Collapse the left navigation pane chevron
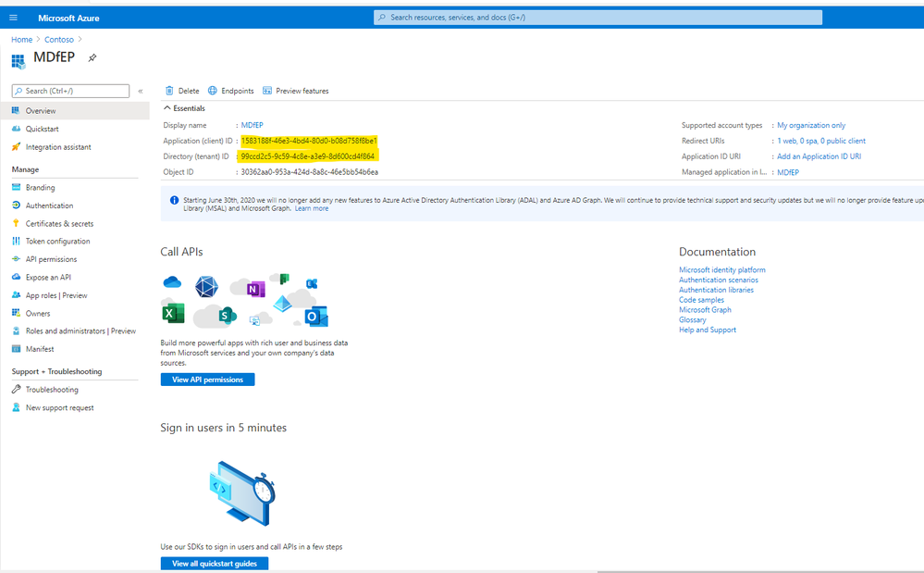The width and height of the screenshot is (924, 573). coord(141,91)
